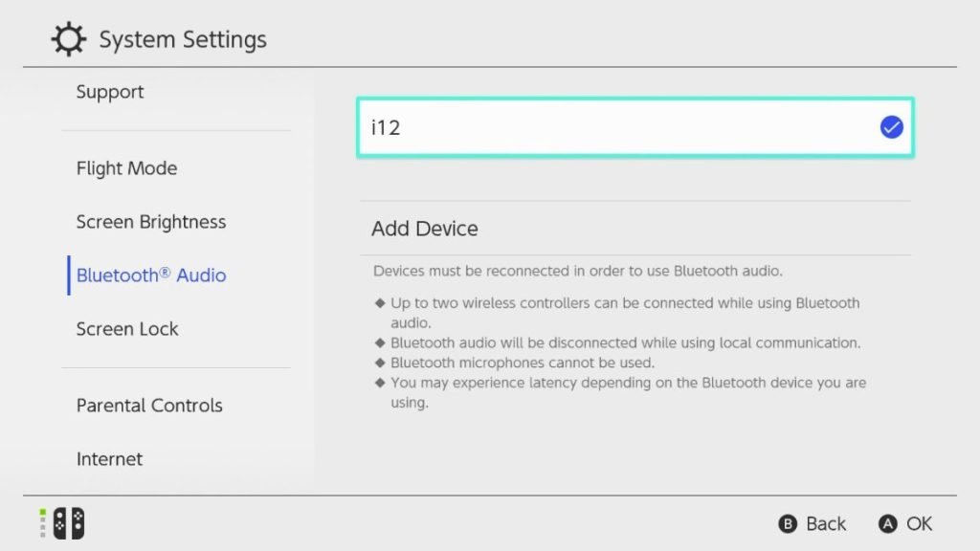Select Bluetooth Audio in the sidebar

point(150,275)
